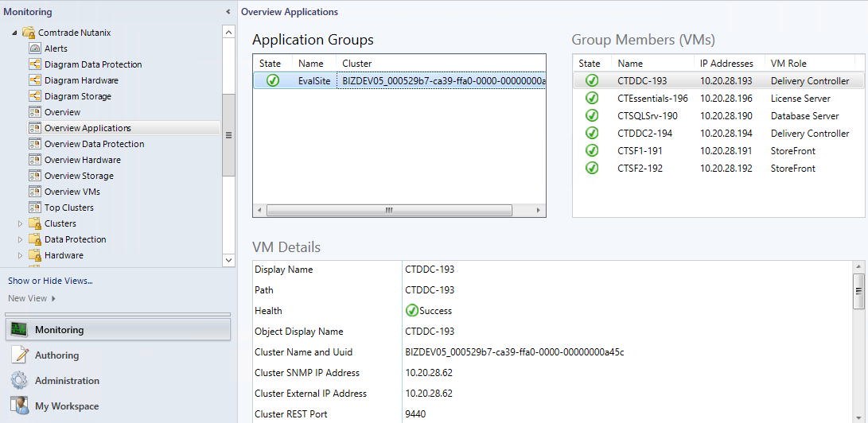Select the CTSF1-191 member row

718,151
